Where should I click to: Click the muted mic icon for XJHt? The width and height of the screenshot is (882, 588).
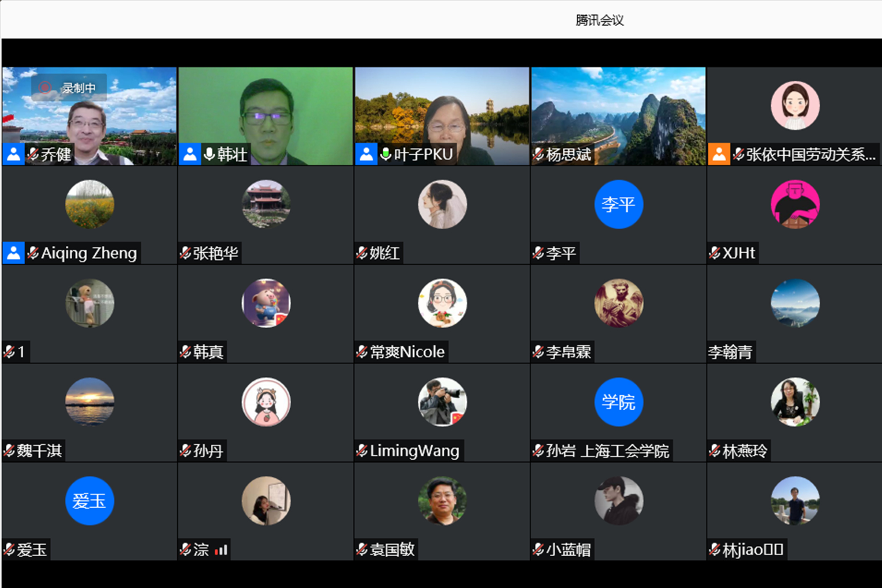tap(714, 253)
